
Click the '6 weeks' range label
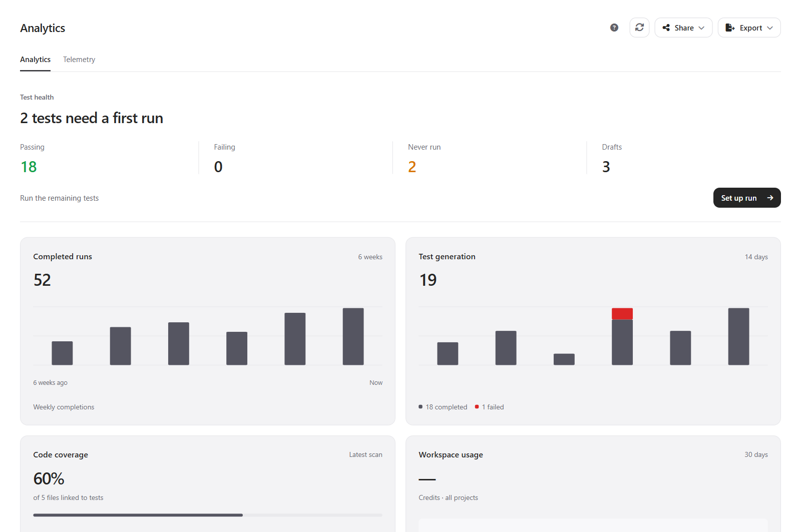pos(370,257)
